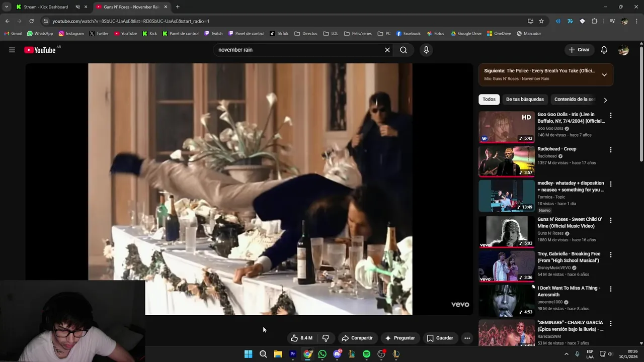Show more filter chips with arrow

(x=605, y=100)
